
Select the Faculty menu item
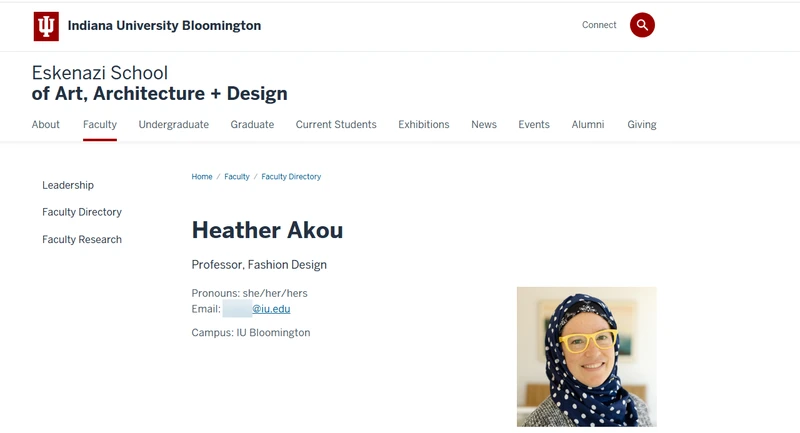[100, 124]
